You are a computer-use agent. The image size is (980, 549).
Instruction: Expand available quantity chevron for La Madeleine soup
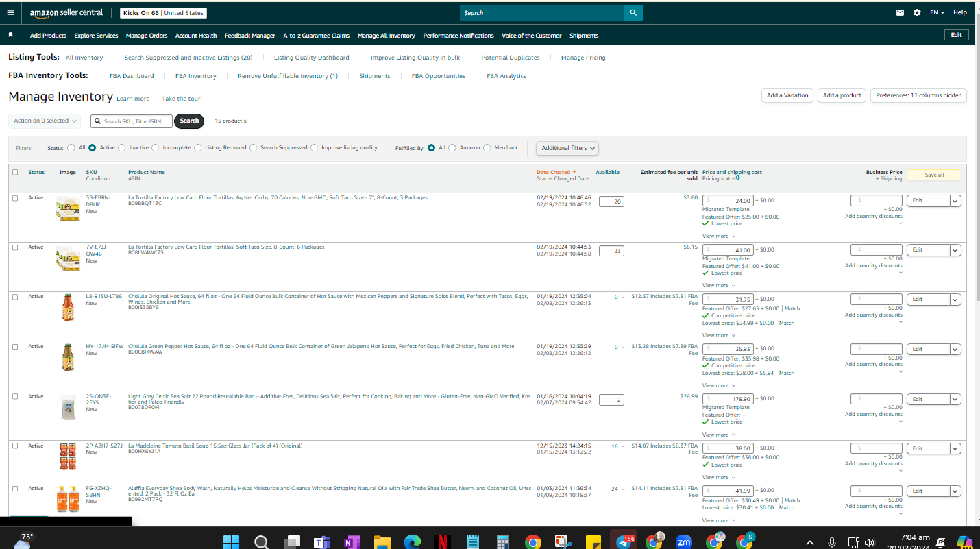tap(622, 446)
